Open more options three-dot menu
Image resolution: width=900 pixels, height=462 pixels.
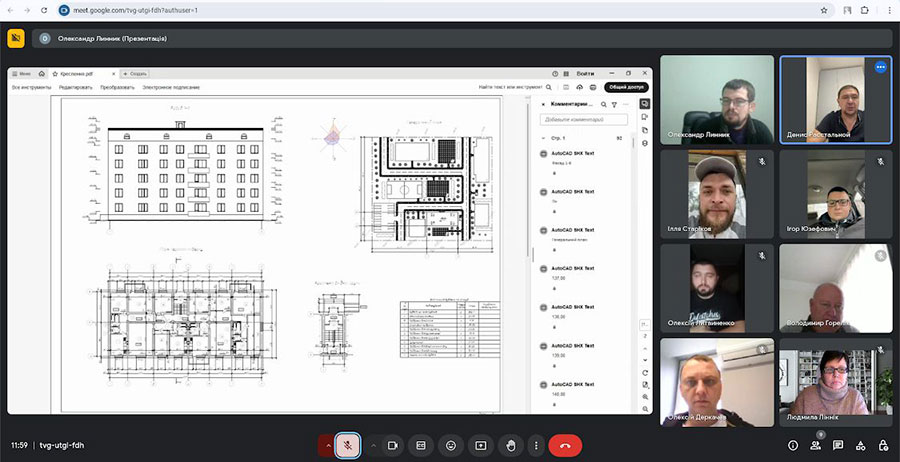coord(537,445)
